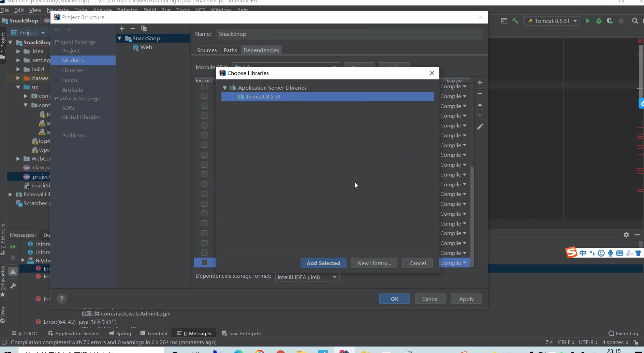The width and height of the screenshot is (644, 353).
Task: Open Event Log in status bar
Action: coord(624,334)
